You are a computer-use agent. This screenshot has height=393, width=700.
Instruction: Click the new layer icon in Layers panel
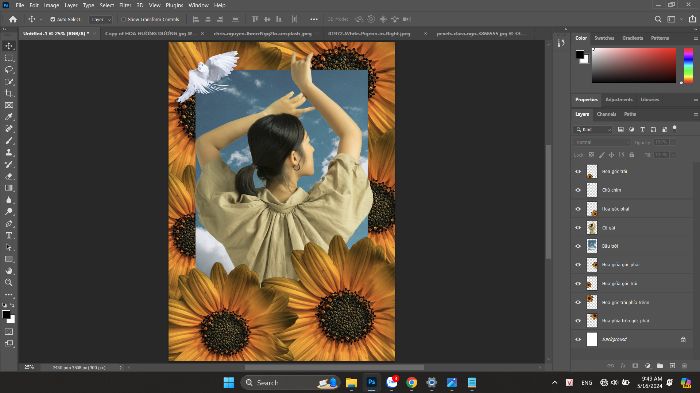point(672,365)
